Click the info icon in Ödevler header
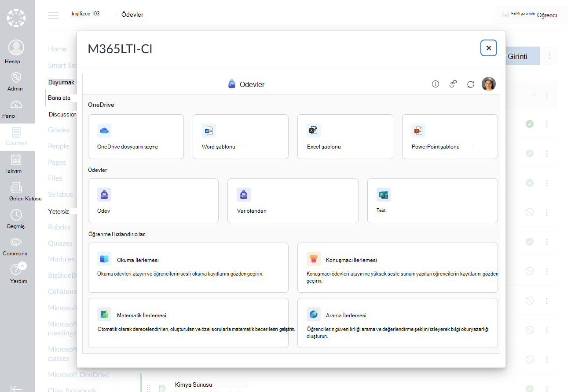571x392 pixels. coord(436,84)
